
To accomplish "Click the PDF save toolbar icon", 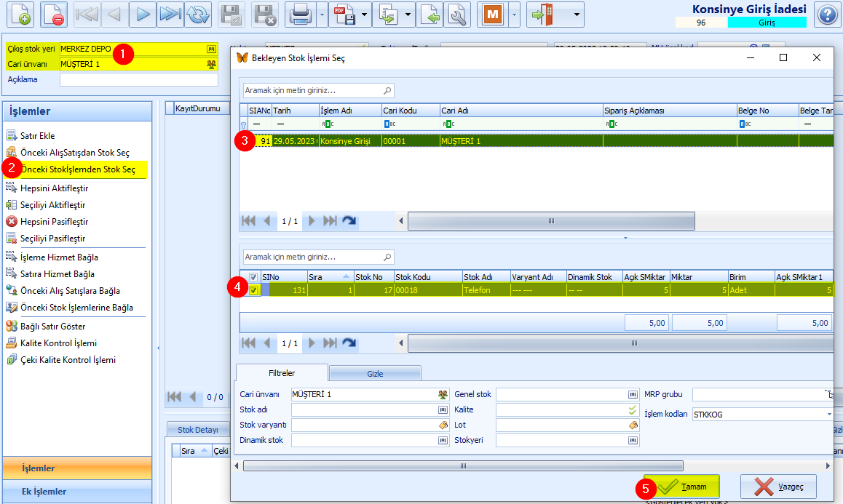I will click(x=344, y=15).
